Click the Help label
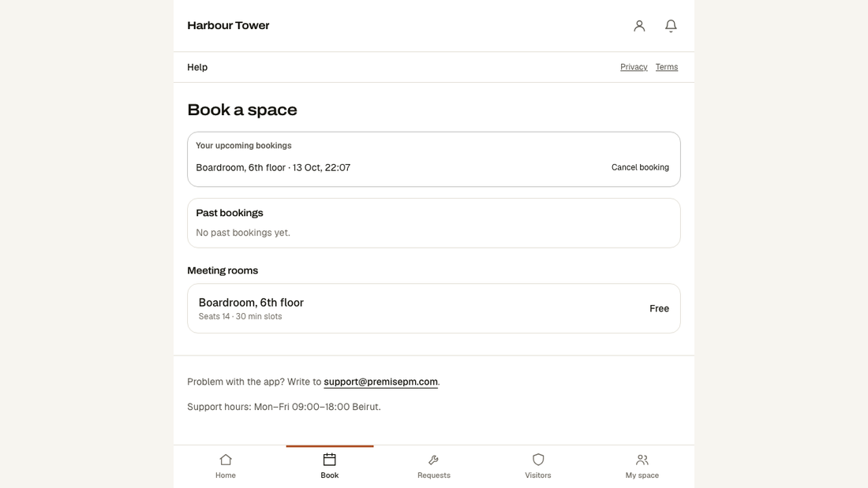 197,67
